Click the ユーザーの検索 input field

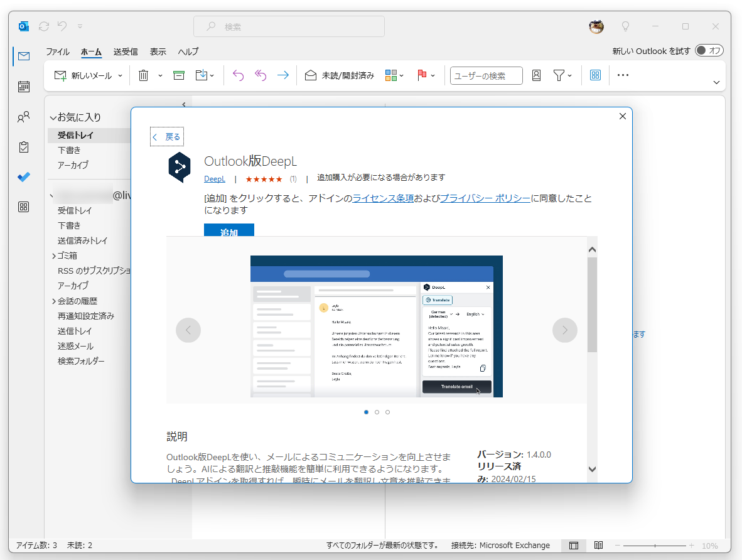pos(486,75)
